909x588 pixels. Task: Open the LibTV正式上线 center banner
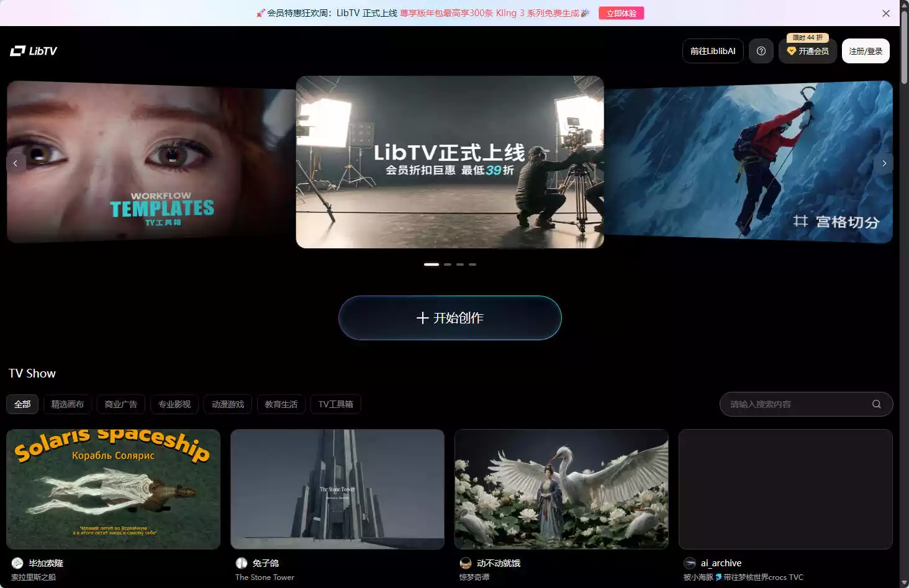click(450, 162)
